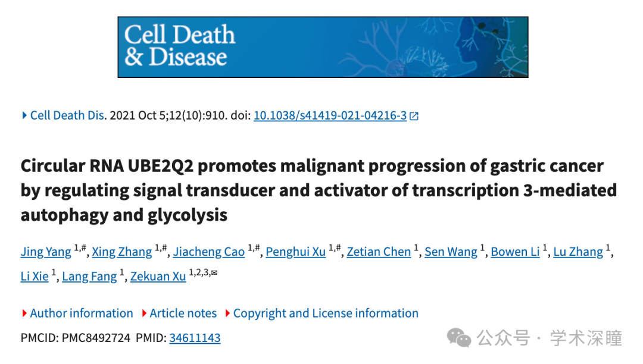The width and height of the screenshot is (643, 364).
Task: Click the envelope icon after Zekuan Xu
Action: pyautogui.click(x=214, y=272)
